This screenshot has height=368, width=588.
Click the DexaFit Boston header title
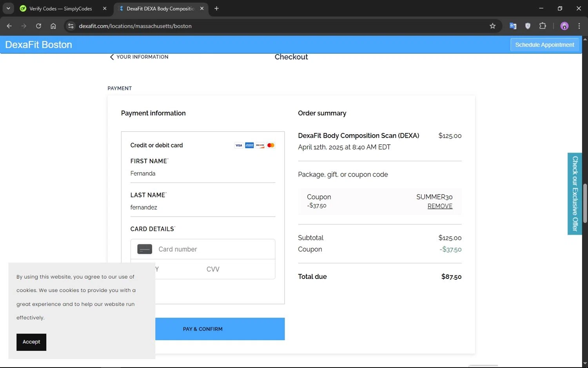(x=38, y=45)
